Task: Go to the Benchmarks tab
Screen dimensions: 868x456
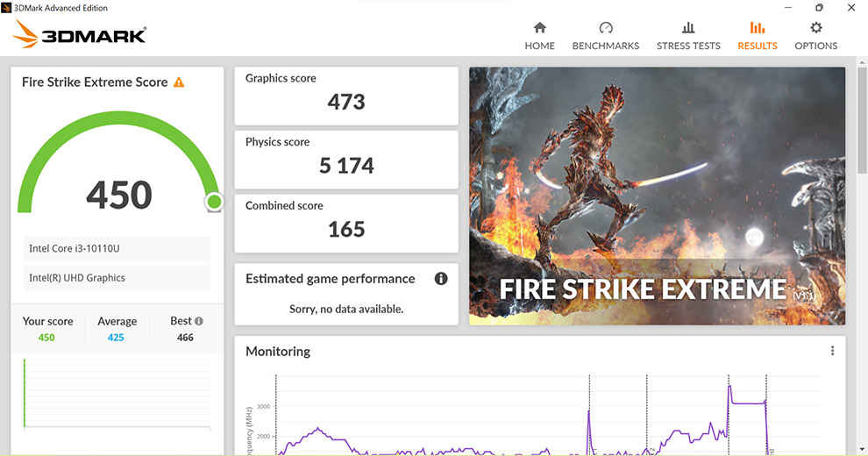Action: (606, 37)
